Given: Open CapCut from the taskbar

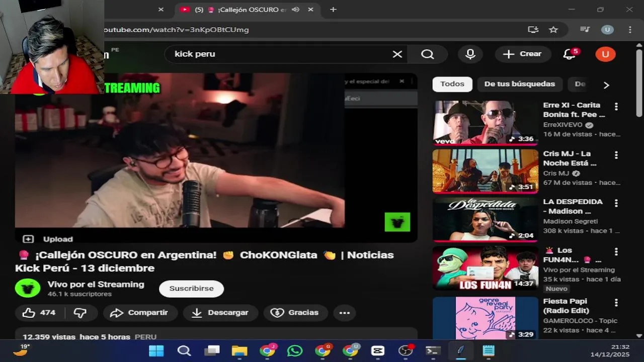Looking at the screenshot, I should (378, 350).
